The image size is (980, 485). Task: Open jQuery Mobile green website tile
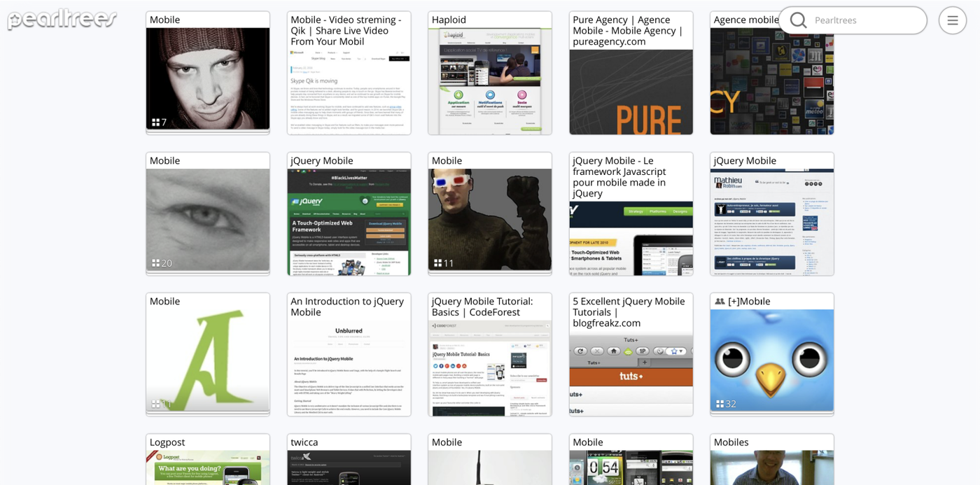click(x=349, y=221)
